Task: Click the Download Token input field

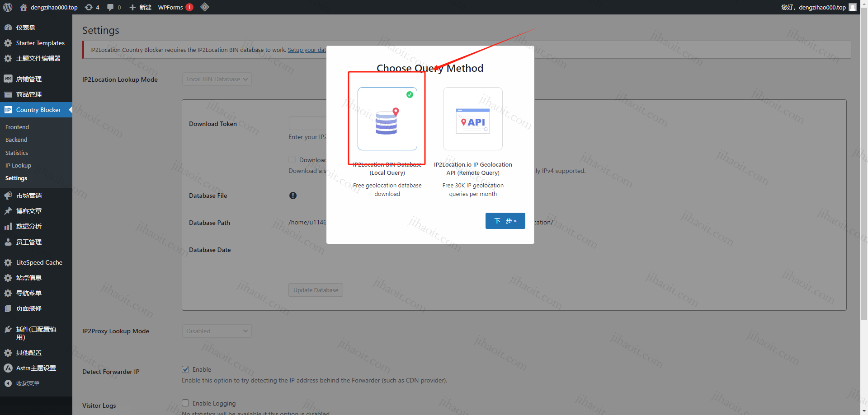Action: [x=307, y=123]
